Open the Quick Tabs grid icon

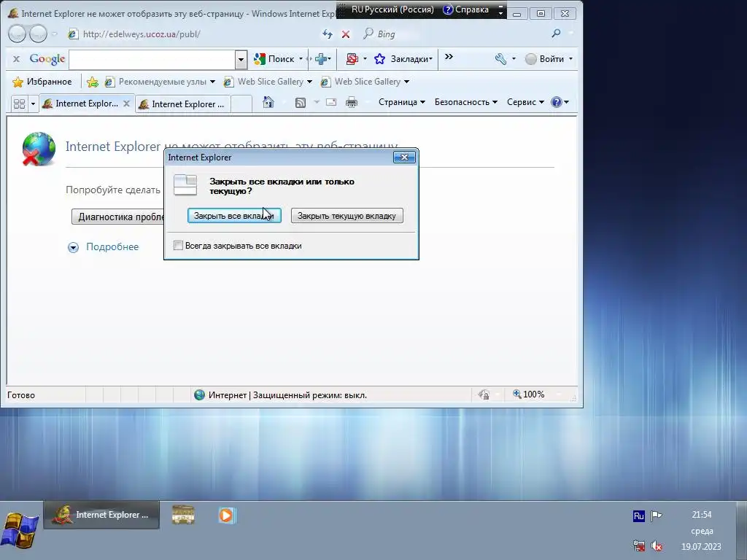pos(20,104)
